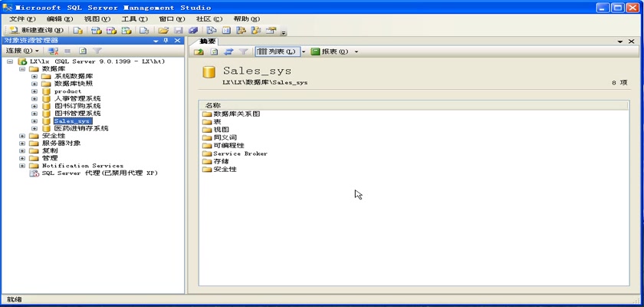
Task: Open the summary pane's active files dropdown
Action: tap(620, 41)
